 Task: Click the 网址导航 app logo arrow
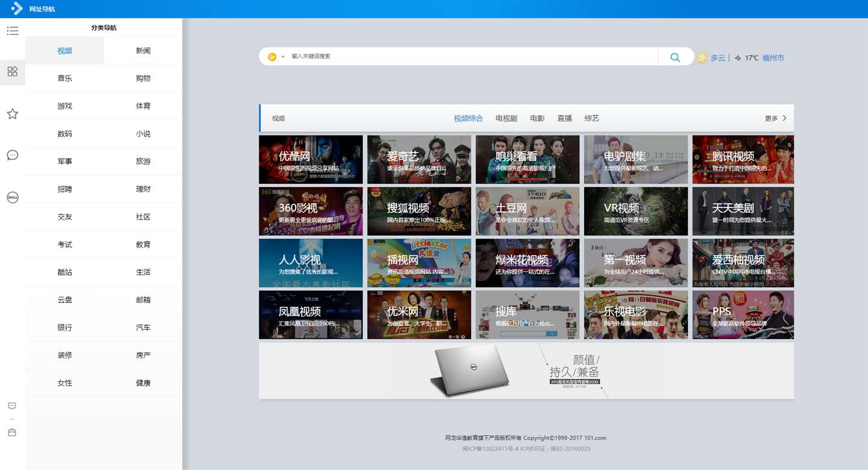click(x=17, y=9)
